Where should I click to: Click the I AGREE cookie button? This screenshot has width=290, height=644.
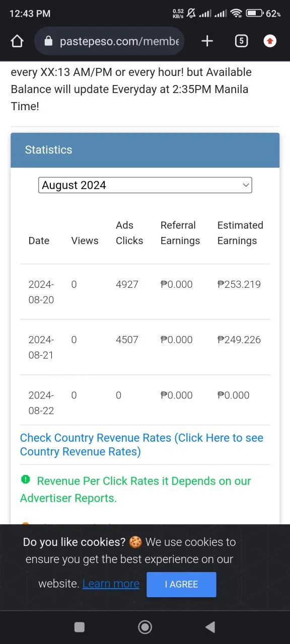click(x=181, y=584)
